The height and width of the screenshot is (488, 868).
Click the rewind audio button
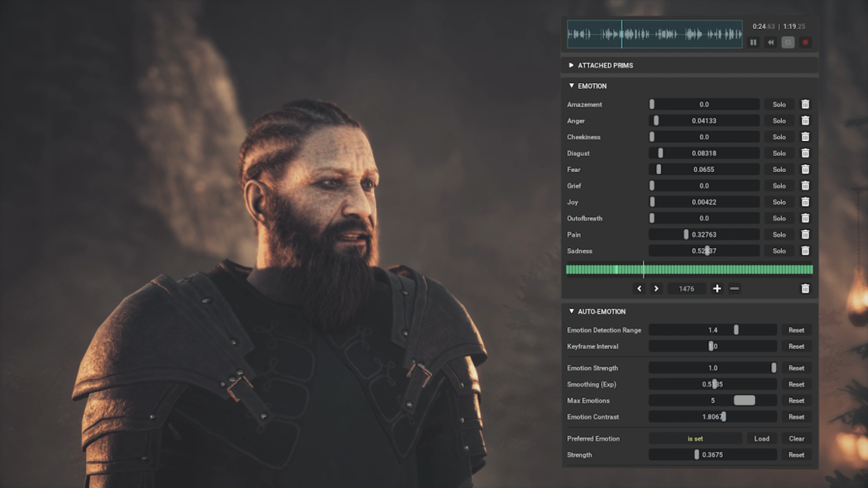coord(770,43)
